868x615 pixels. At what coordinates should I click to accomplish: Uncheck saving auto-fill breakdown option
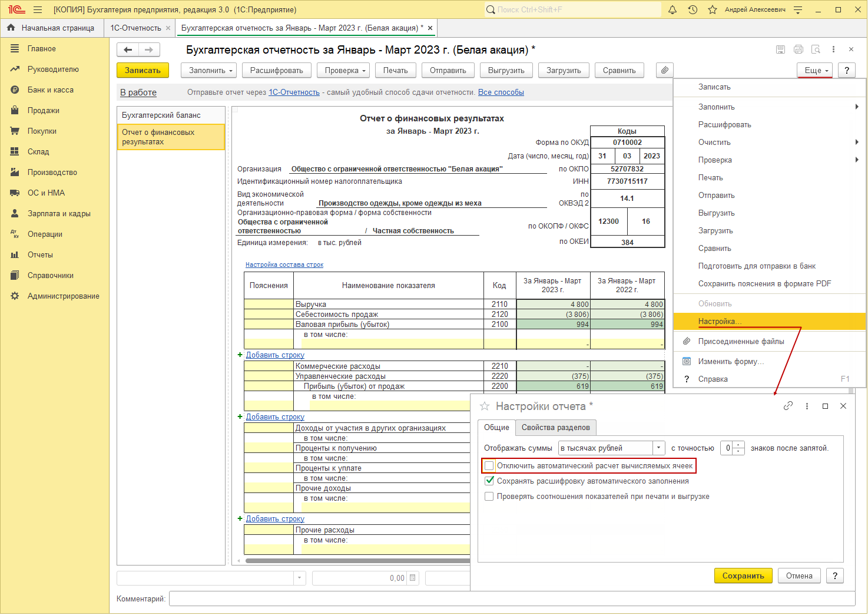[489, 481]
